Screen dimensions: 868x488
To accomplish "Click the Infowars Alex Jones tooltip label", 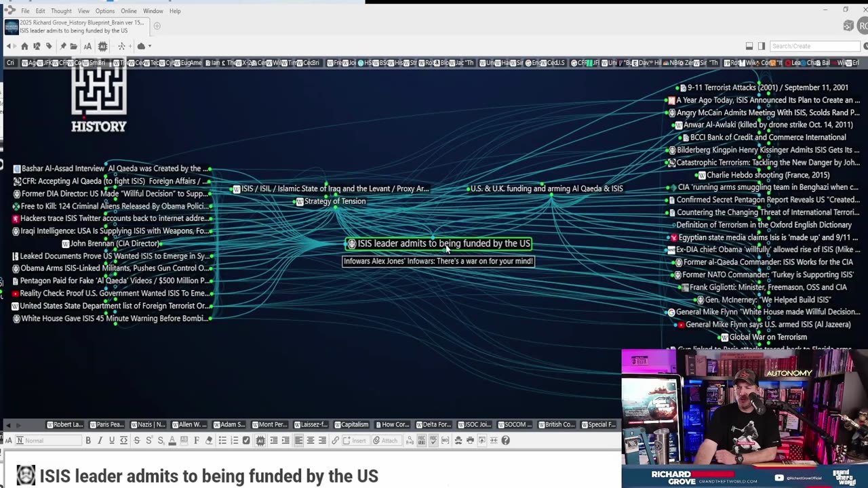I will tap(438, 261).
